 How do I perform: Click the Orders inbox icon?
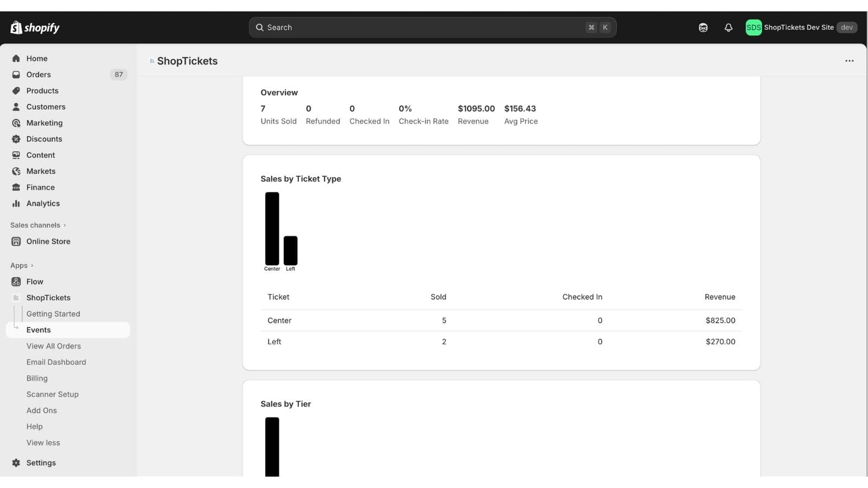16,75
